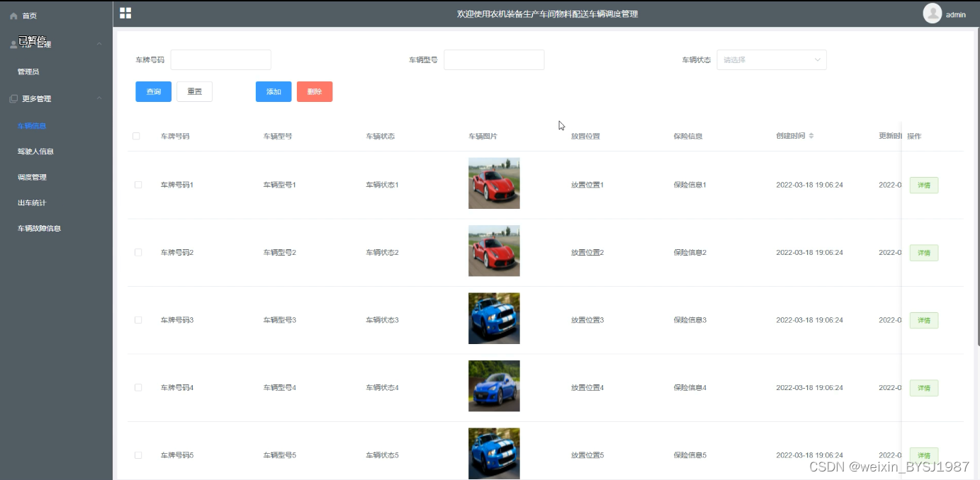The width and height of the screenshot is (980, 480).
Task: Focus the 车辆型号 search input
Action: [x=494, y=60]
